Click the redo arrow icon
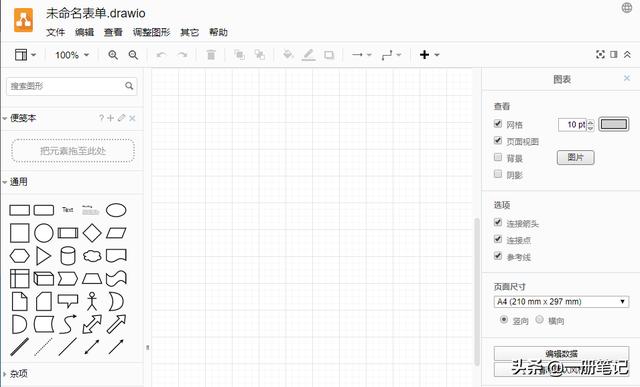 click(182, 55)
